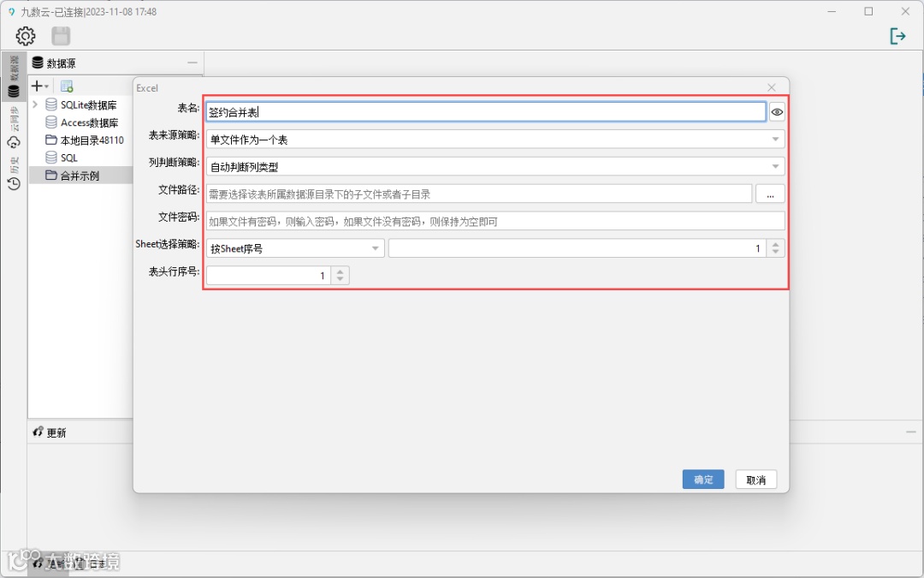
Task: Click the browse ... button for file path
Action: click(x=770, y=194)
